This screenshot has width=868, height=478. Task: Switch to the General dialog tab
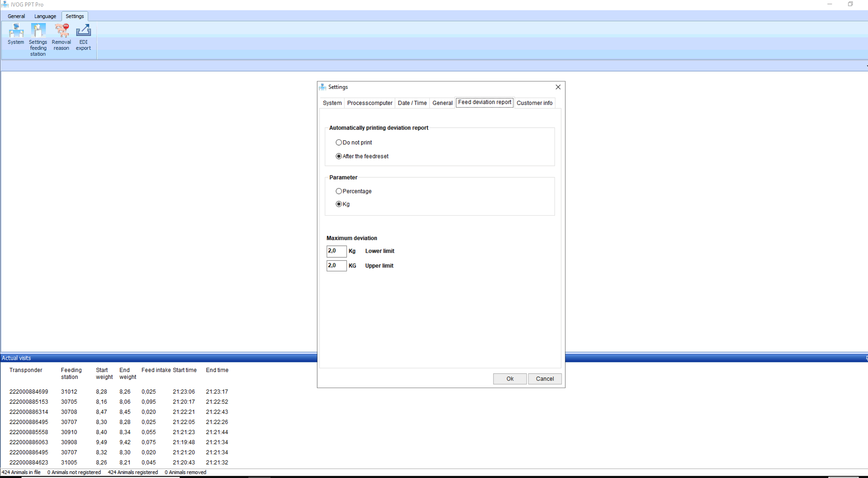point(442,103)
